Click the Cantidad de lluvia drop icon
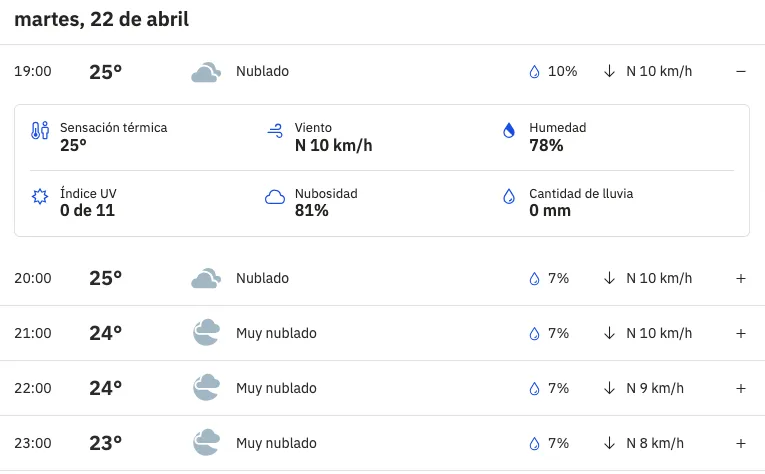Screen dimensions: 765x474 pos(509,197)
